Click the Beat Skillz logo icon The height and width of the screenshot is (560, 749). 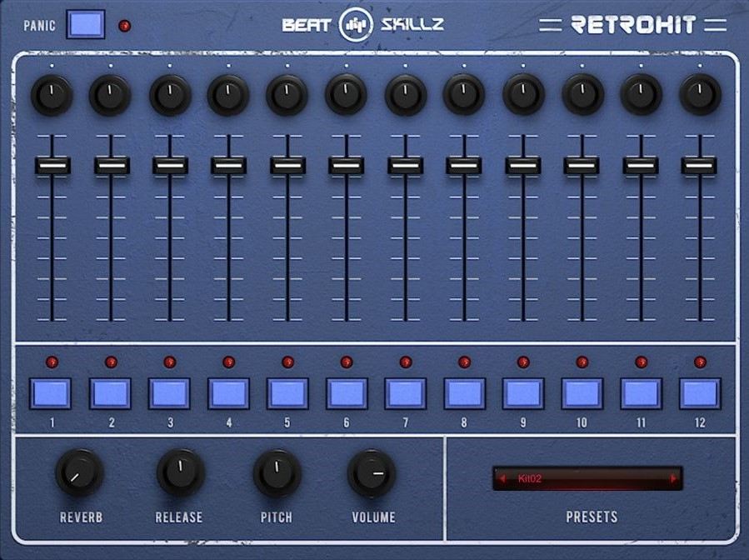pyautogui.click(x=356, y=24)
